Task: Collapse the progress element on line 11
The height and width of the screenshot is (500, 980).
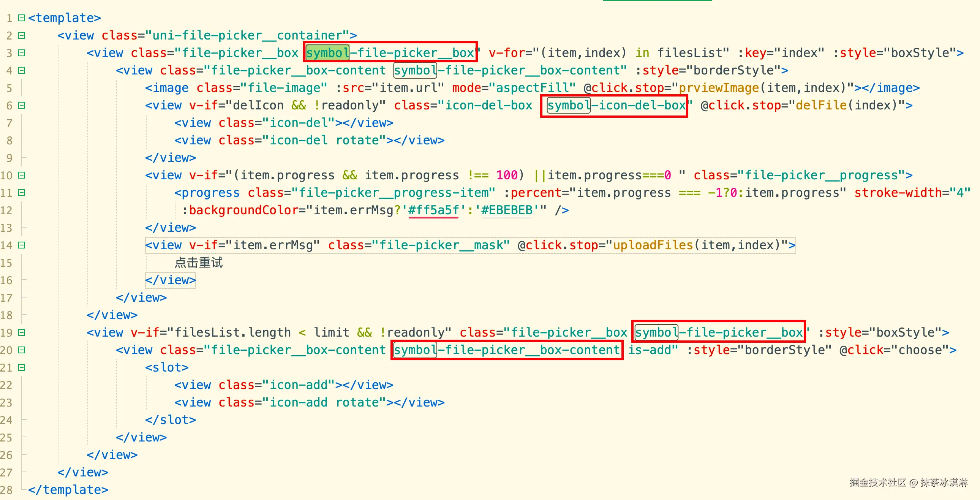Action: tap(22, 193)
